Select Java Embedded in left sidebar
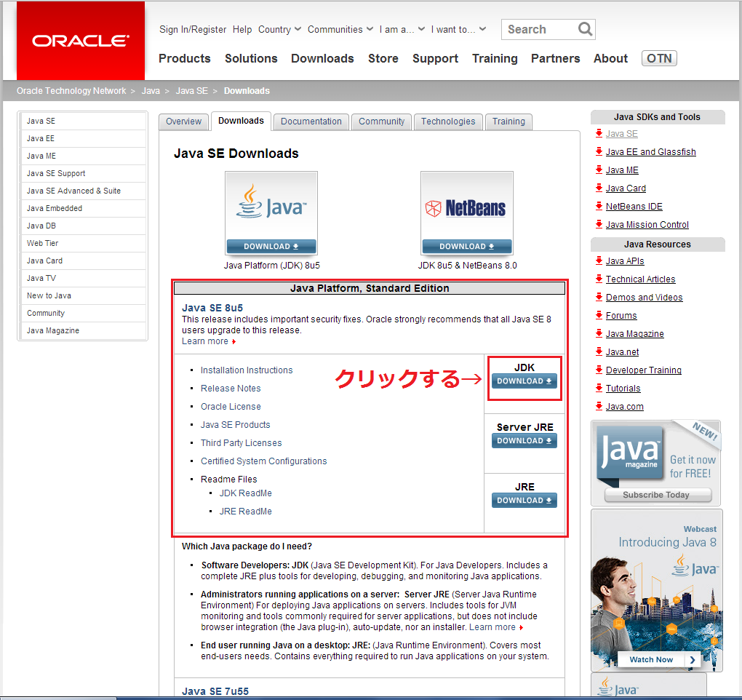742x700 pixels. click(83, 208)
